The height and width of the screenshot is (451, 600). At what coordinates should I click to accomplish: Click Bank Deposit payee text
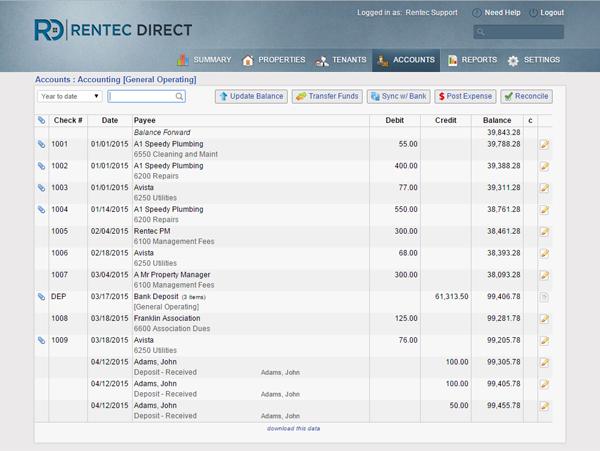pyautogui.click(x=156, y=297)
